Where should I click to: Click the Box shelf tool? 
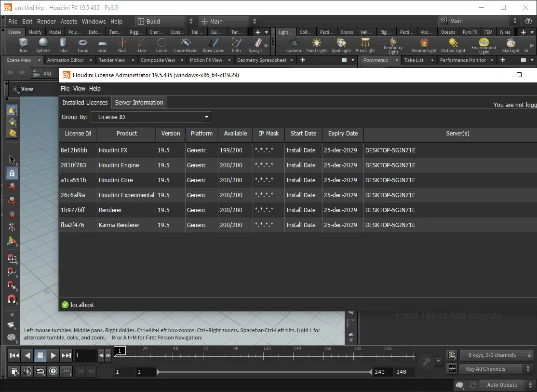[23, 45]
